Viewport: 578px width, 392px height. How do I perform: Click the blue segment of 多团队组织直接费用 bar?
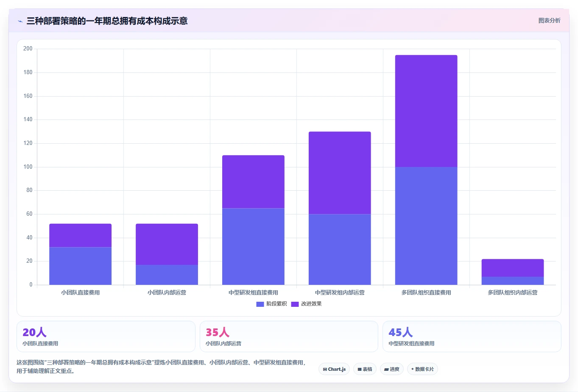[426, 226]
